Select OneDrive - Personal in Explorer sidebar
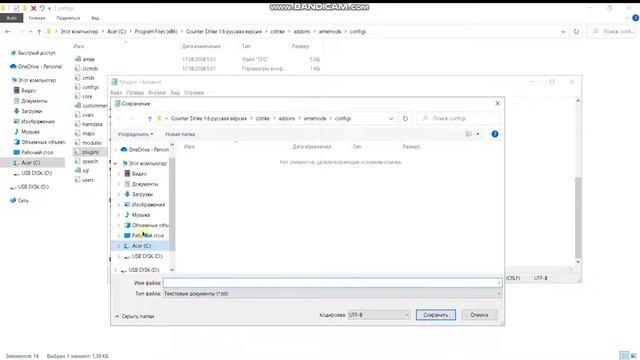This screenshot has height=360, width=640. point(36,67)
